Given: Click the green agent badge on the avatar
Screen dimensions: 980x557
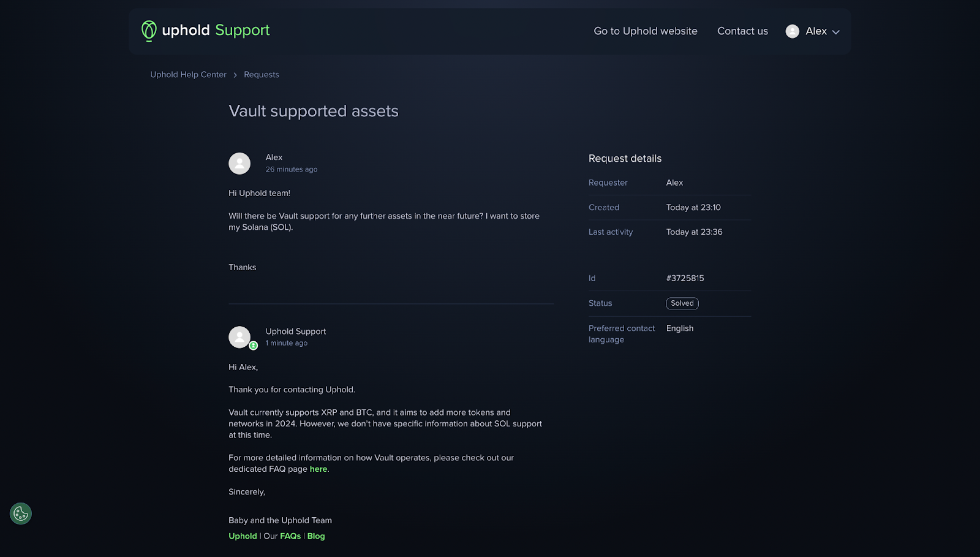Looking at the screenshot, I should [253, 346].
